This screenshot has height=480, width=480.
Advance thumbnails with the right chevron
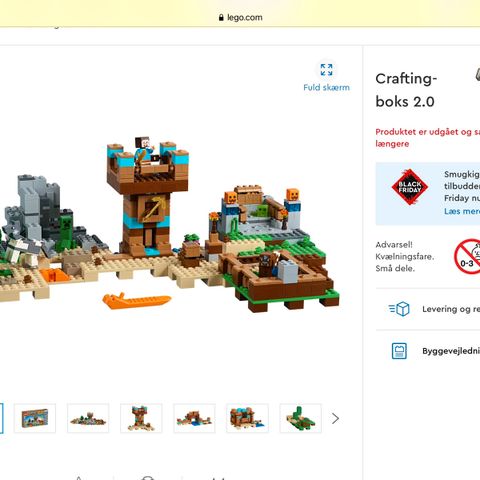335,418
